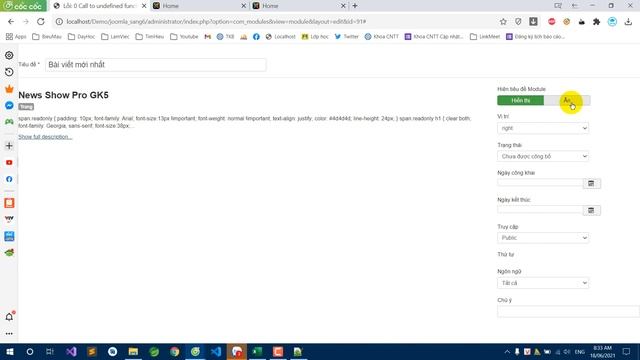This screenshot has height=360, width=640.
Task: Click the browser address bar URL
Action: (x=216, y=22)
